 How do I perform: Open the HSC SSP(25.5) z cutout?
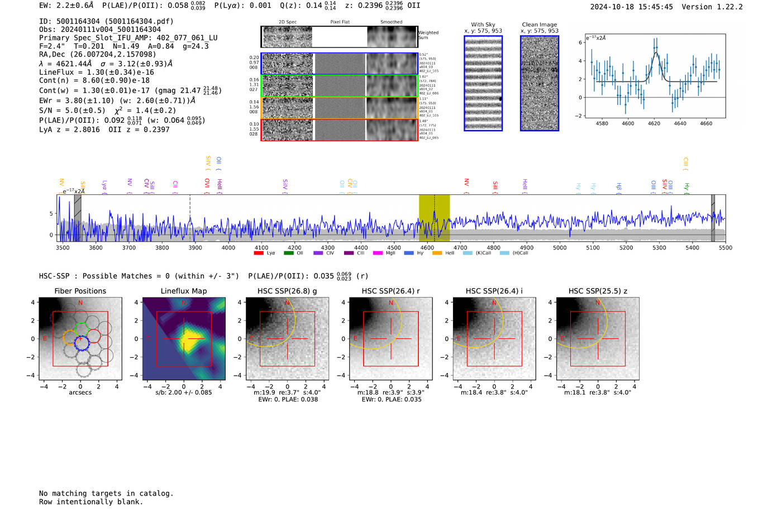598,339
